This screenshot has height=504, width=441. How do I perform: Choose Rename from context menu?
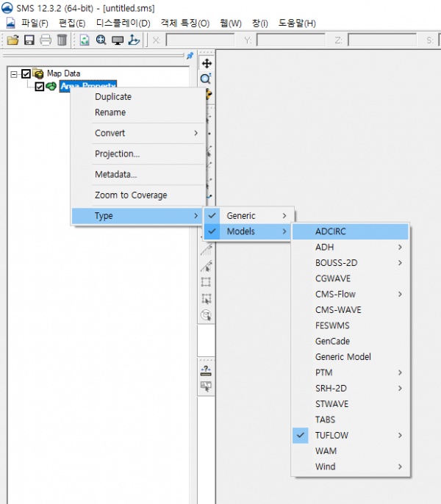(139, 112)
